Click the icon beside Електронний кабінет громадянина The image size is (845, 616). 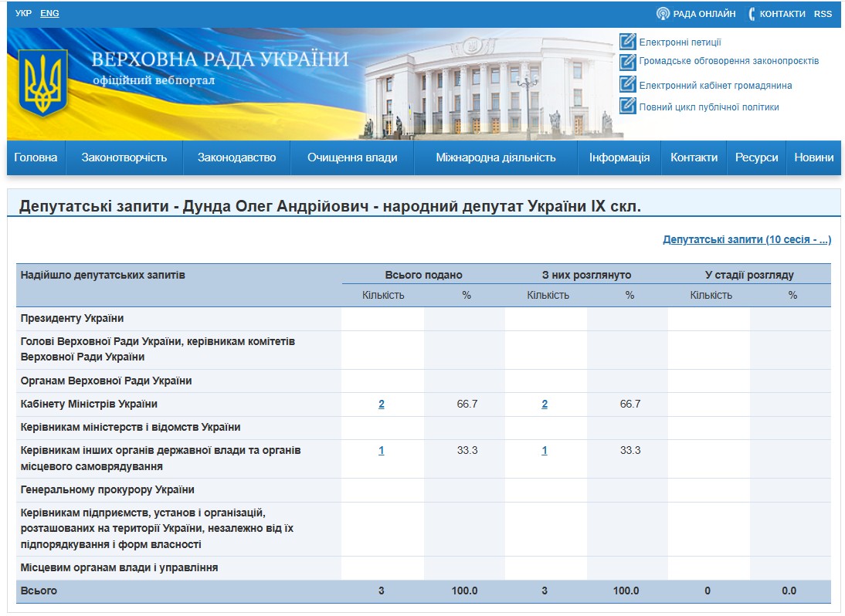coord(627,84)
